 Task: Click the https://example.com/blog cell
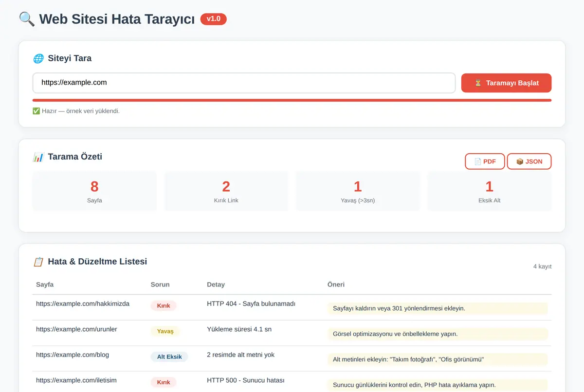73,355
